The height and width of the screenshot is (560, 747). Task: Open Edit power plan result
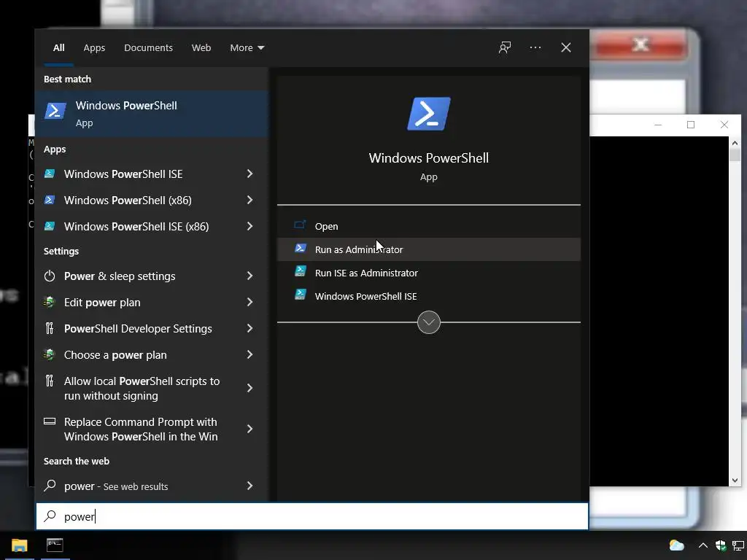152,302
